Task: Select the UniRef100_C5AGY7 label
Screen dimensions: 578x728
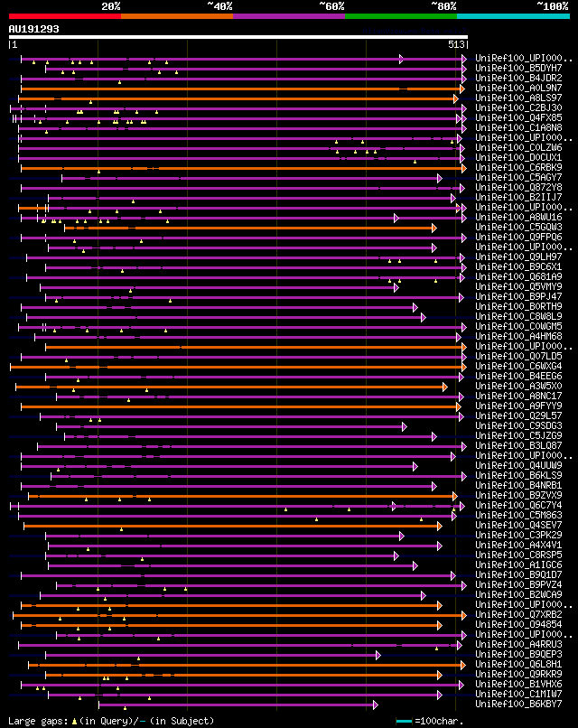Action: pos(518,177)
